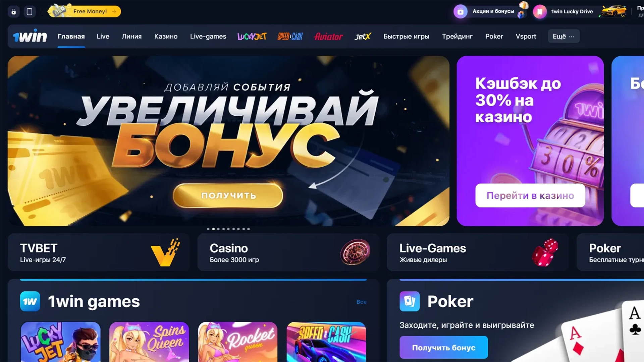Open the JetX logo link
Image resolution: width=644 pixels, height=362 pixels.
(x=363, y=36)
